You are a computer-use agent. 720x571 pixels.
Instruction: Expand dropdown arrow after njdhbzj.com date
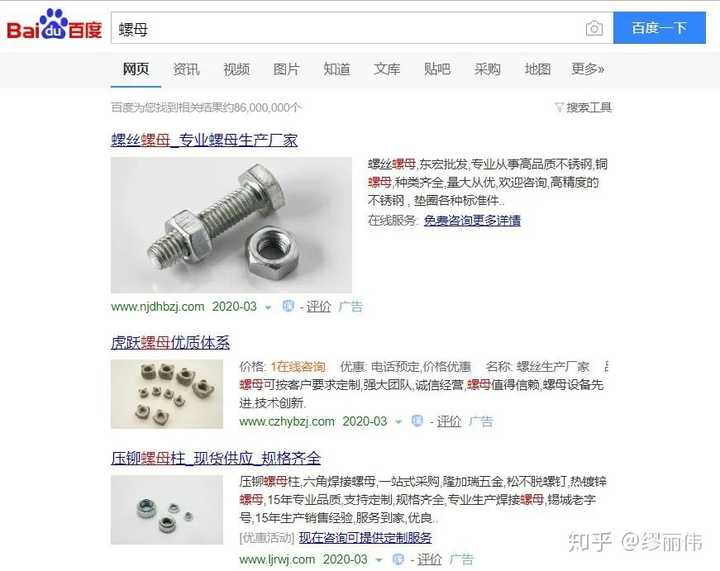(268, 308)
